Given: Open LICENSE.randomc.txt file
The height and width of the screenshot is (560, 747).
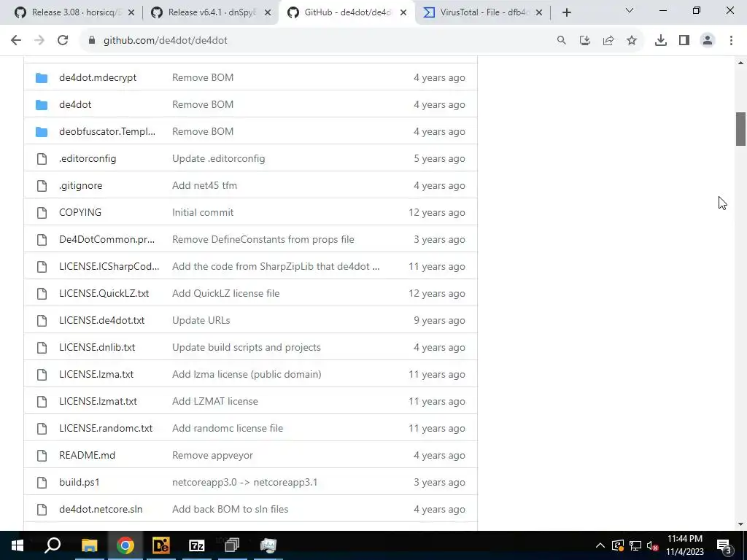Looking at the screenshot, I should pos(106,429).
